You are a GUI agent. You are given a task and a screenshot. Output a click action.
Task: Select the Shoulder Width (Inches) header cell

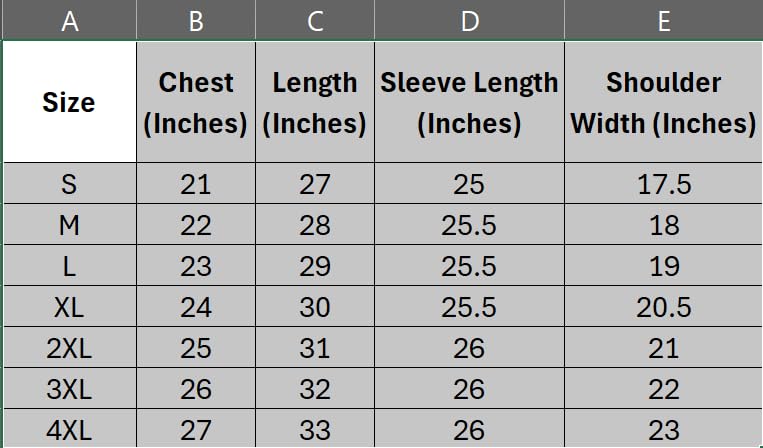coord(663,102)
